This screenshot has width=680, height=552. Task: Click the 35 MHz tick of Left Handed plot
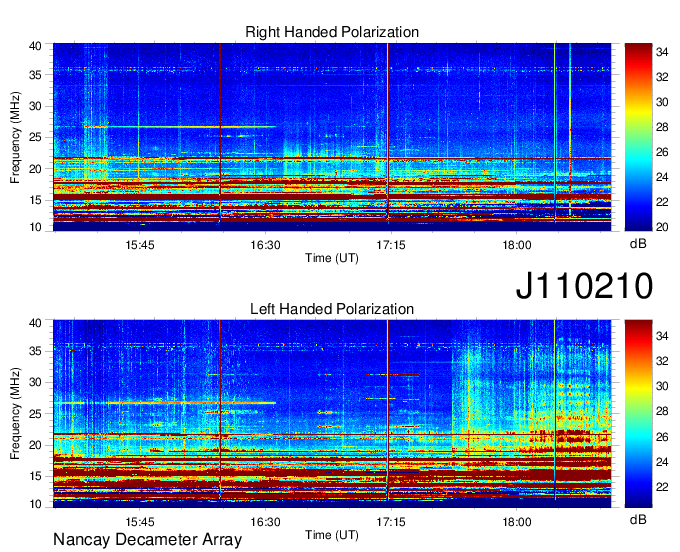[x=36, y=351]
